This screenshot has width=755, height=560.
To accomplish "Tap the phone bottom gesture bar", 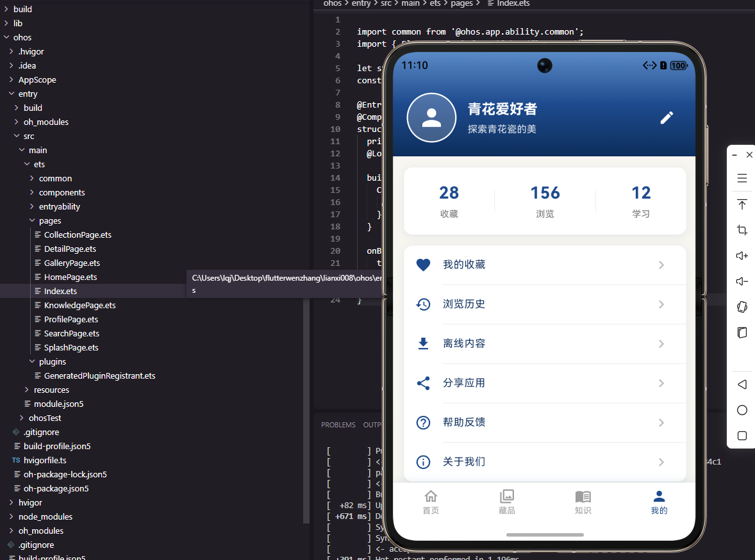I will (x=545, y=534).
